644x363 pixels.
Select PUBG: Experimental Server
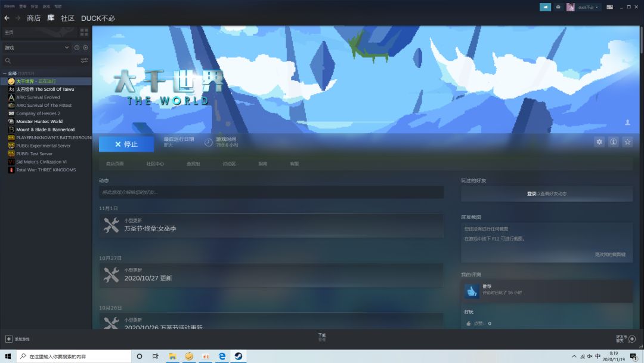click(46, 146)
